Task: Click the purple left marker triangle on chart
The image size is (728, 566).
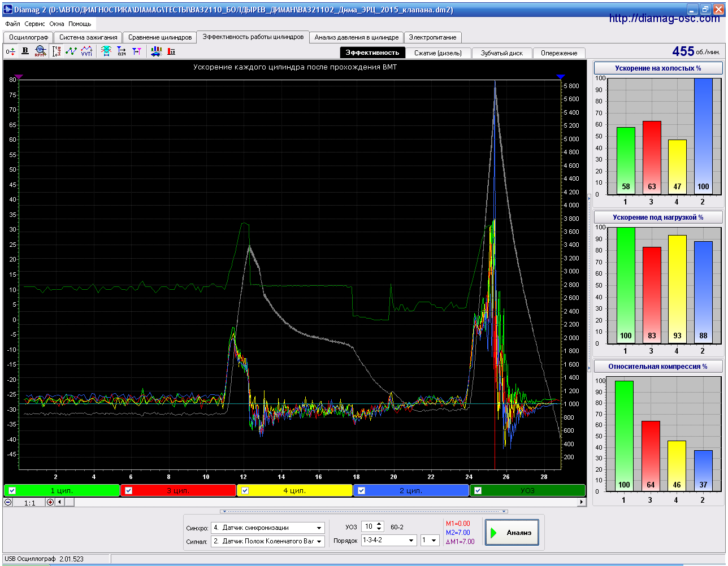Action: tap(19, 77)
